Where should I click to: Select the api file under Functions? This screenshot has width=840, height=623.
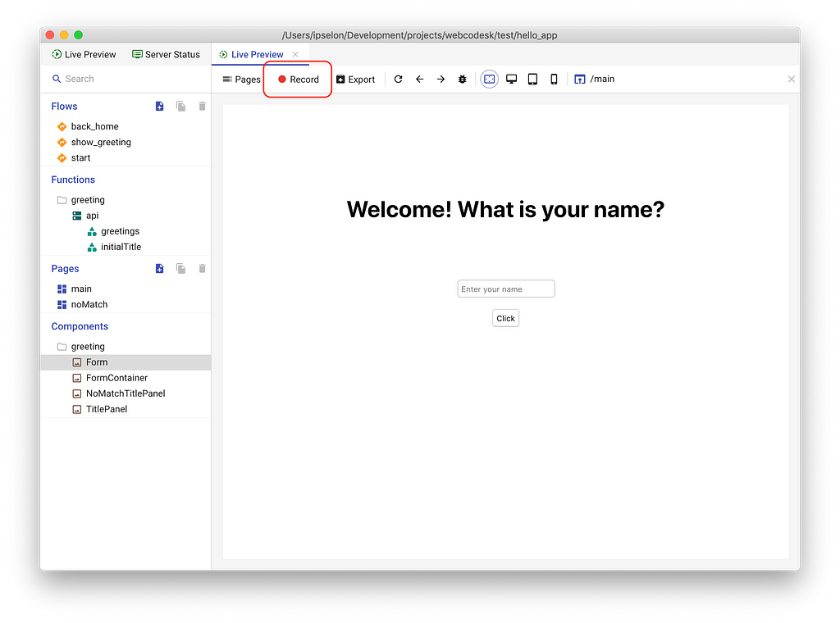point(126,215)
